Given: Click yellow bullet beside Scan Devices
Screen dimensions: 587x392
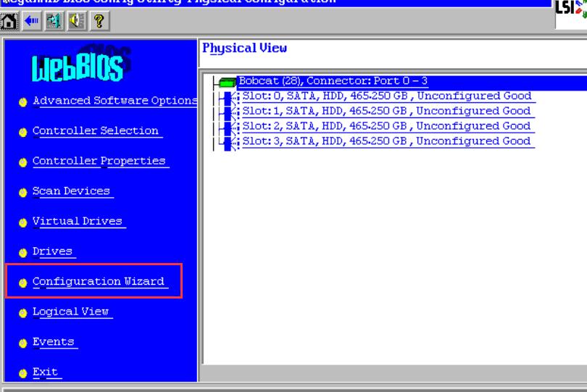Looking at the screenshot, I should point(23,193).
